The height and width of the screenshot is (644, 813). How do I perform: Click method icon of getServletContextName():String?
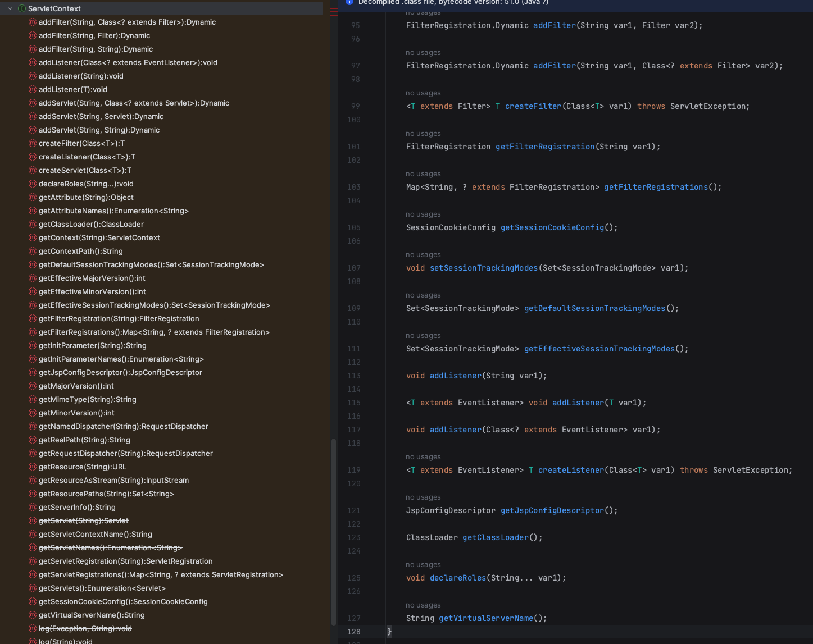click(x=33, y=534)
